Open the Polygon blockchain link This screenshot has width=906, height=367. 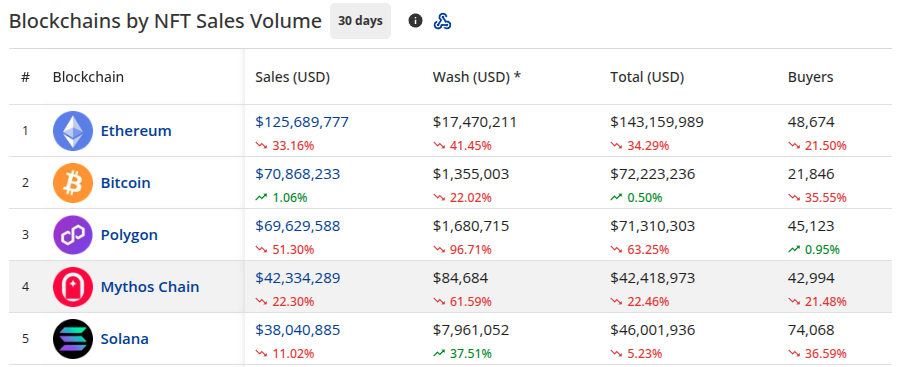[x=129, y=235]
